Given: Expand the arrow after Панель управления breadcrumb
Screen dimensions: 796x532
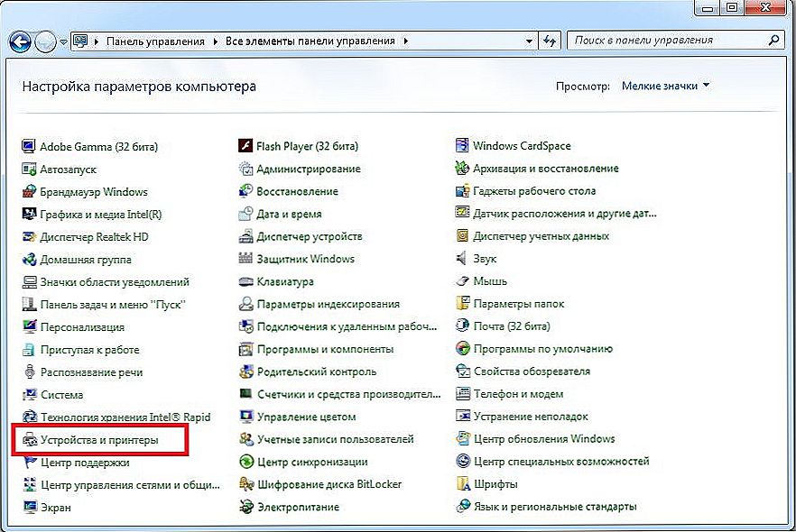Looking at the screenshot, I should (x=215, y=41).
